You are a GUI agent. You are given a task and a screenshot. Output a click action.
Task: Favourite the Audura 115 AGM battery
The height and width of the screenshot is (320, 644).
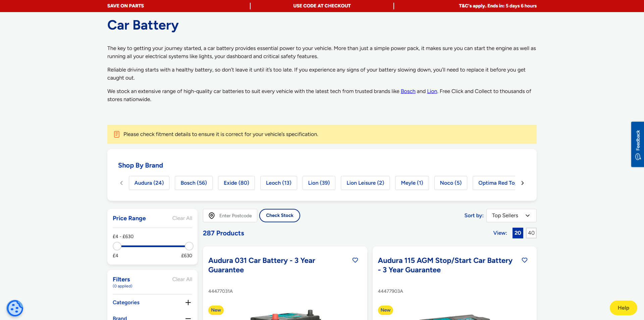pos(525,260)
